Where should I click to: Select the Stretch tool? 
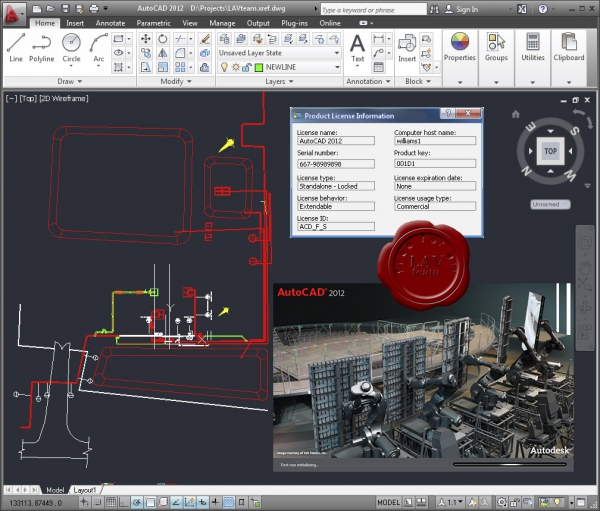(x=145, y=67)
